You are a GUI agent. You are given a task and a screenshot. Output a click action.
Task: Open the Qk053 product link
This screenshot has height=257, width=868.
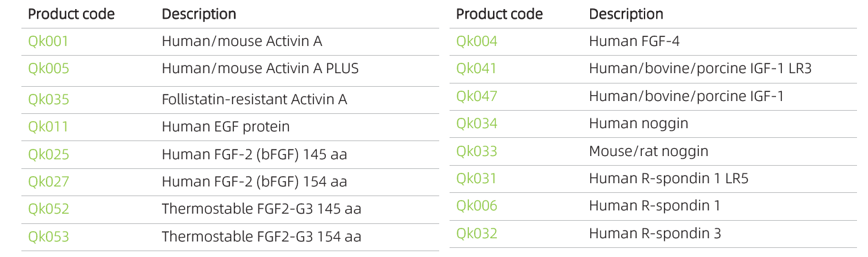click(48, 237)
